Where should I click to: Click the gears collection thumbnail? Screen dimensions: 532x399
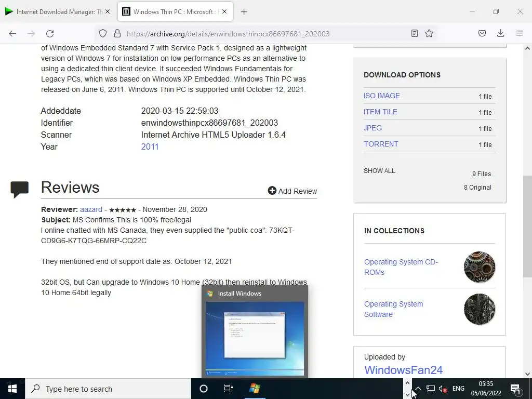click(x=480, y=267)
